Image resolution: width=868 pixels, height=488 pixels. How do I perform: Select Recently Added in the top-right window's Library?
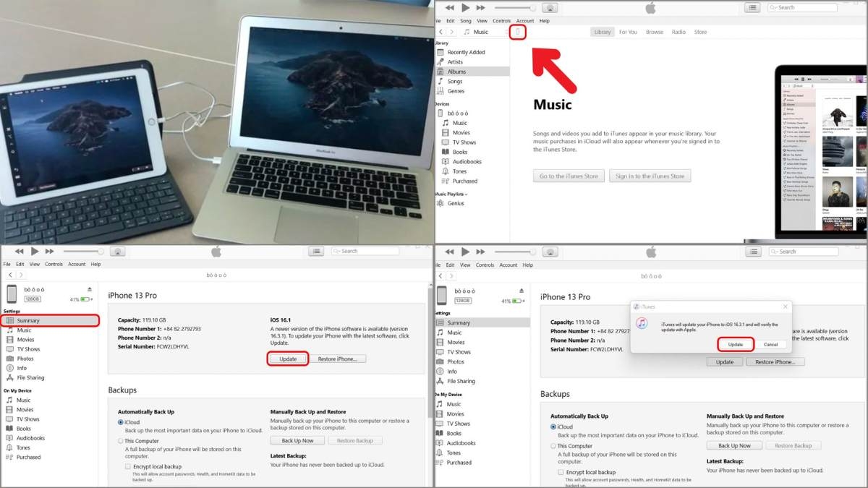pyautogui.click(x=467, y=52)
